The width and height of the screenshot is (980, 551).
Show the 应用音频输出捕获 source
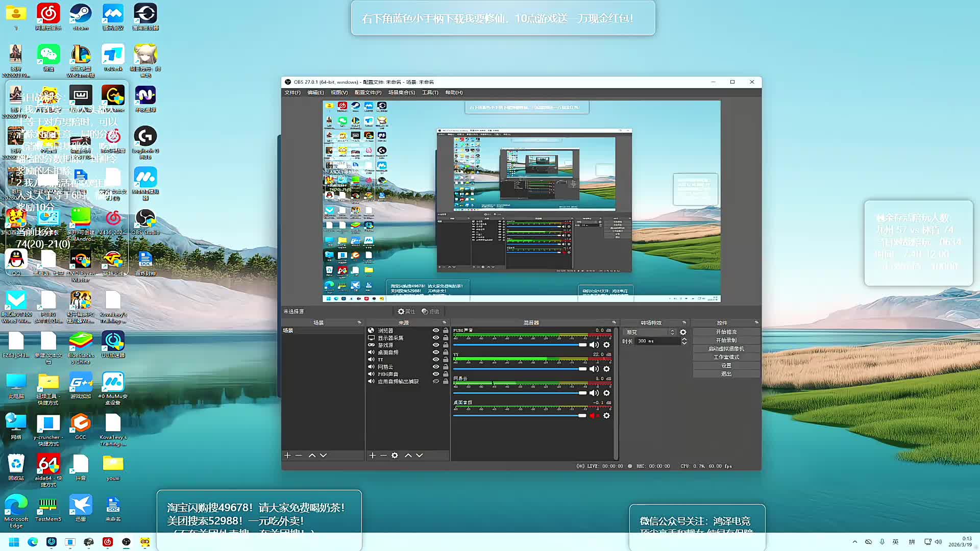tap(436, 381)
